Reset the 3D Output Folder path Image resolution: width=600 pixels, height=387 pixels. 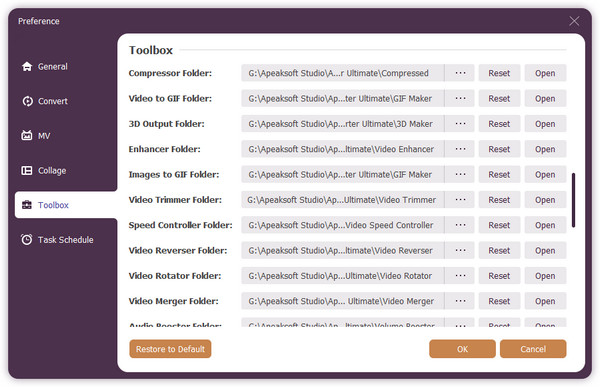(x=499, y=124)
